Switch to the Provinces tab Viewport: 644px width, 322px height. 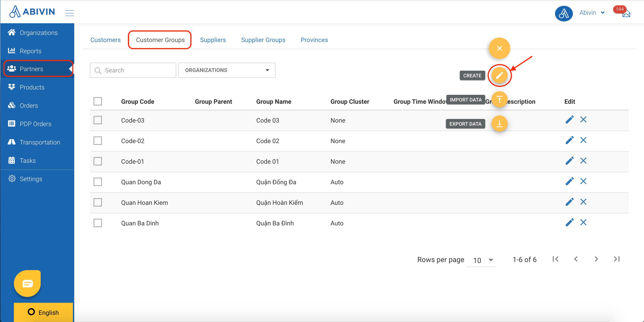[314, 40]
